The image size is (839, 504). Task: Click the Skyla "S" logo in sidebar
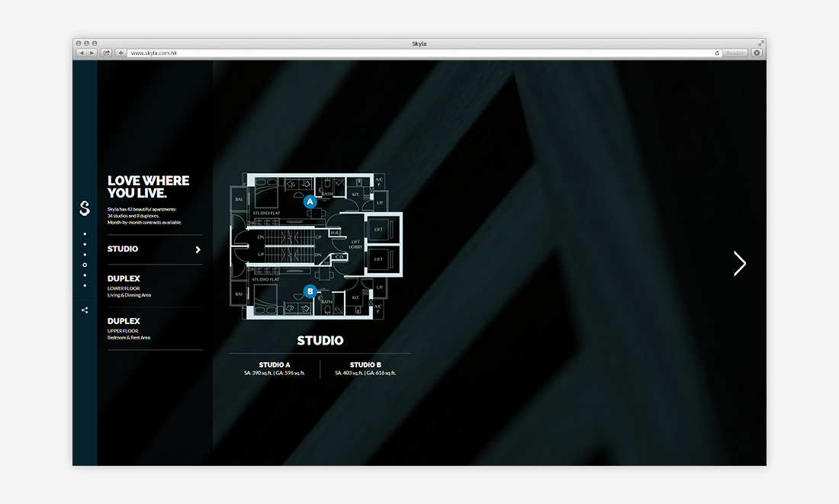pyautogui.click(x=85, y=208)
